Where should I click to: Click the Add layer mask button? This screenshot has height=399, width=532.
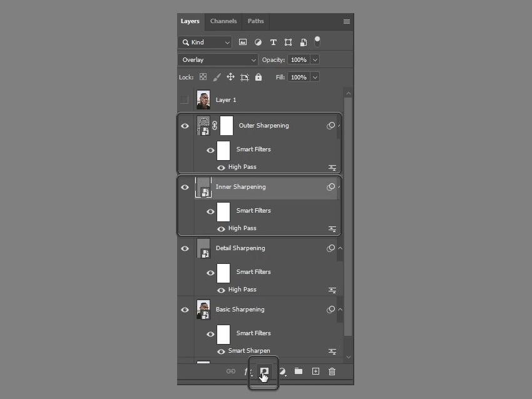coord(264,371)
